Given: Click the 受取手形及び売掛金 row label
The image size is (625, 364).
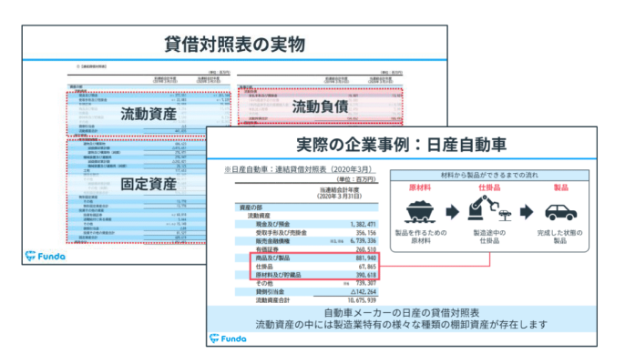Looking at the screenshot, I should (x=281, y=233).
